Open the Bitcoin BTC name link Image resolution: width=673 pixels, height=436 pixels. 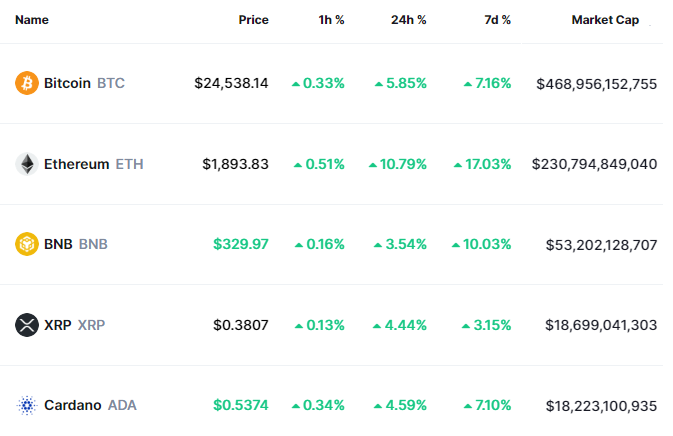(x=84, y=83)
